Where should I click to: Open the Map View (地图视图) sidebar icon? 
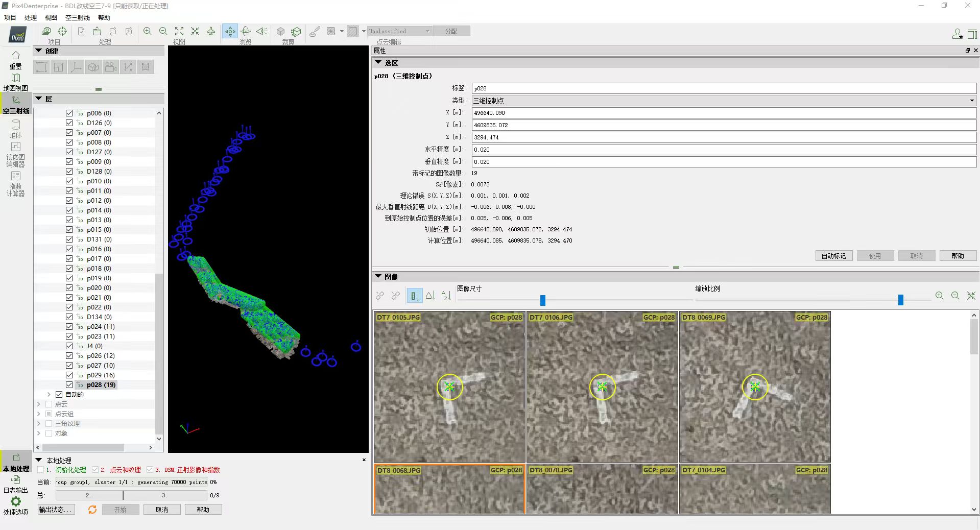pos(16,82)
